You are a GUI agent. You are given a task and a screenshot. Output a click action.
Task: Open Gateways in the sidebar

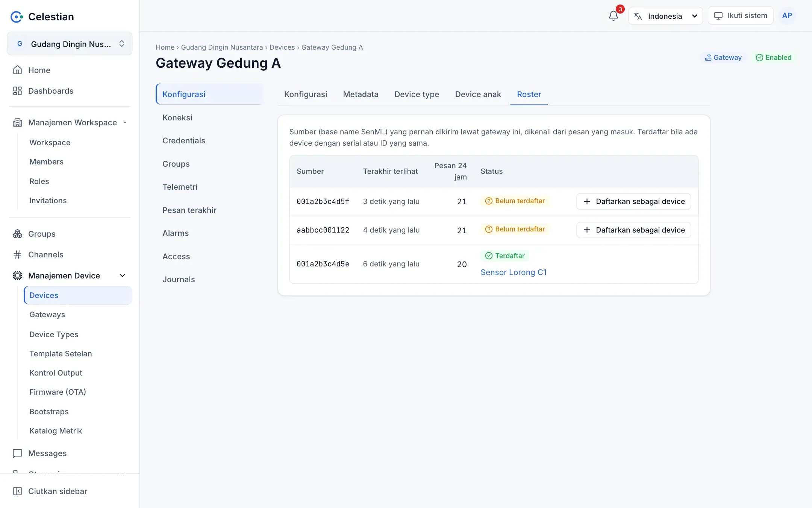click(x=78, y=315)
